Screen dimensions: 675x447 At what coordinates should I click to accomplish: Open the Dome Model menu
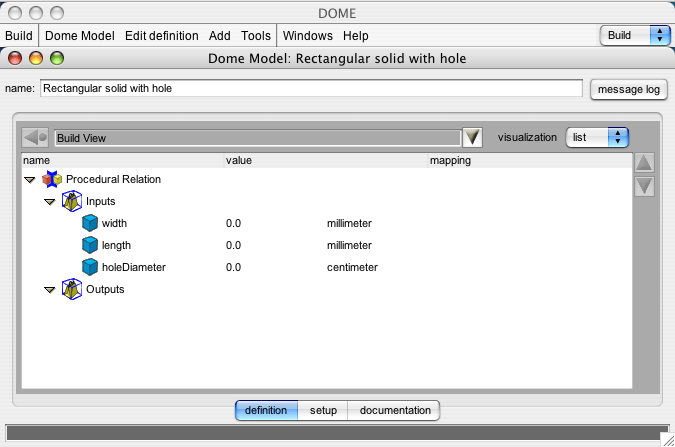point(80,36)
